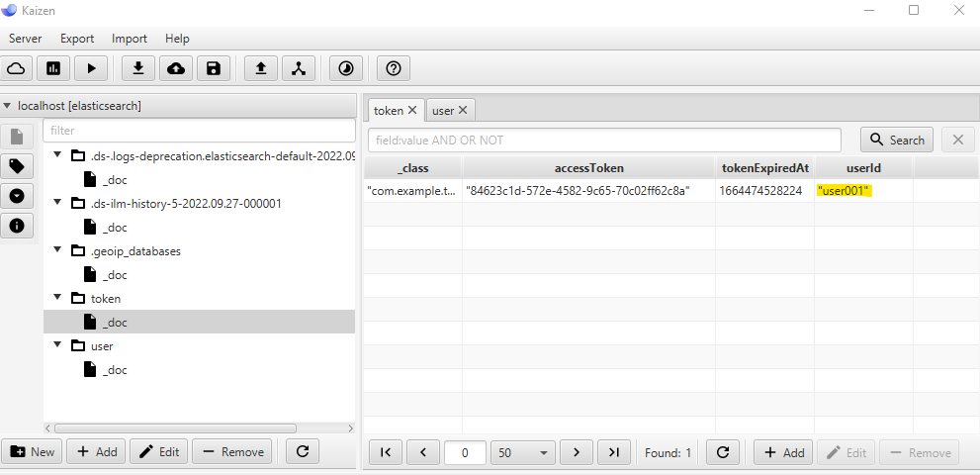Viewport: 980px width, 475px height.
Task: Open the statistics chart toolbar icon
Action: [x=53, y=68]
